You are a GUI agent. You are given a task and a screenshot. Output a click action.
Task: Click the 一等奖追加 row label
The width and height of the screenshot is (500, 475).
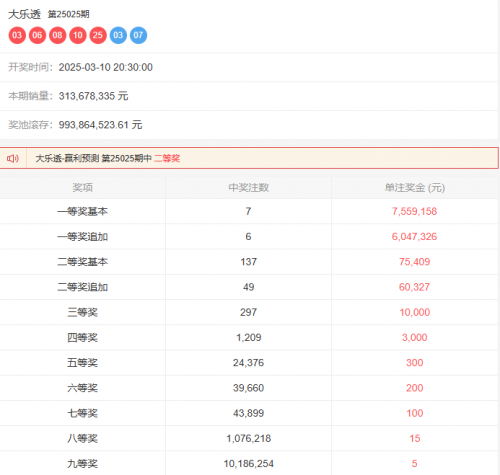[x=83, y=237]
